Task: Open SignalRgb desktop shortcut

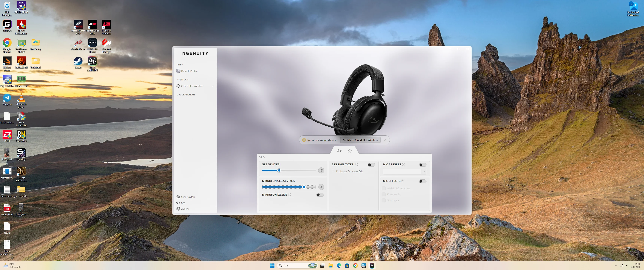Action: point(21,154)
